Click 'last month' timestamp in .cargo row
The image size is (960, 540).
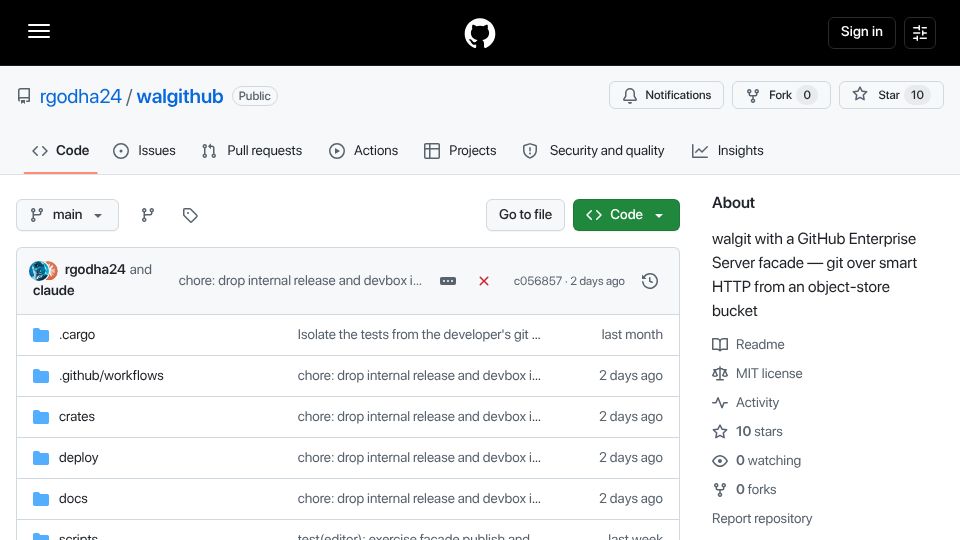pos(632,335)
